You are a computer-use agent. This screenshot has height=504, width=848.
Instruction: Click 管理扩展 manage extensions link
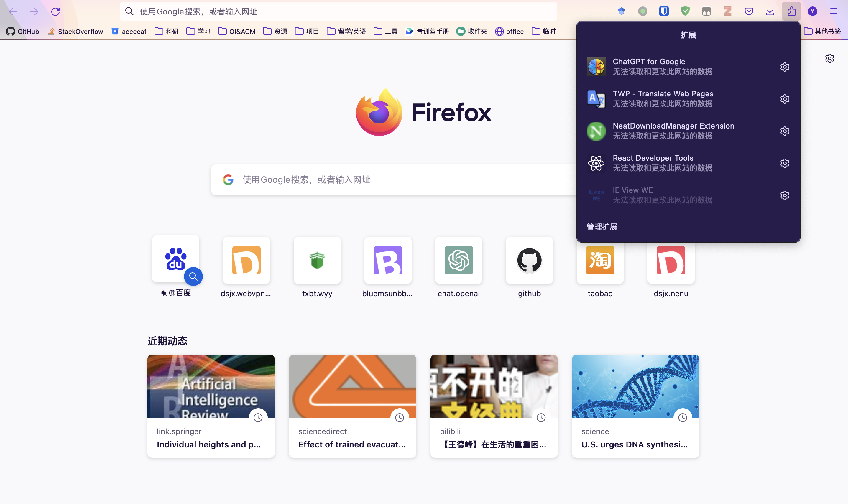coord(602,227)
